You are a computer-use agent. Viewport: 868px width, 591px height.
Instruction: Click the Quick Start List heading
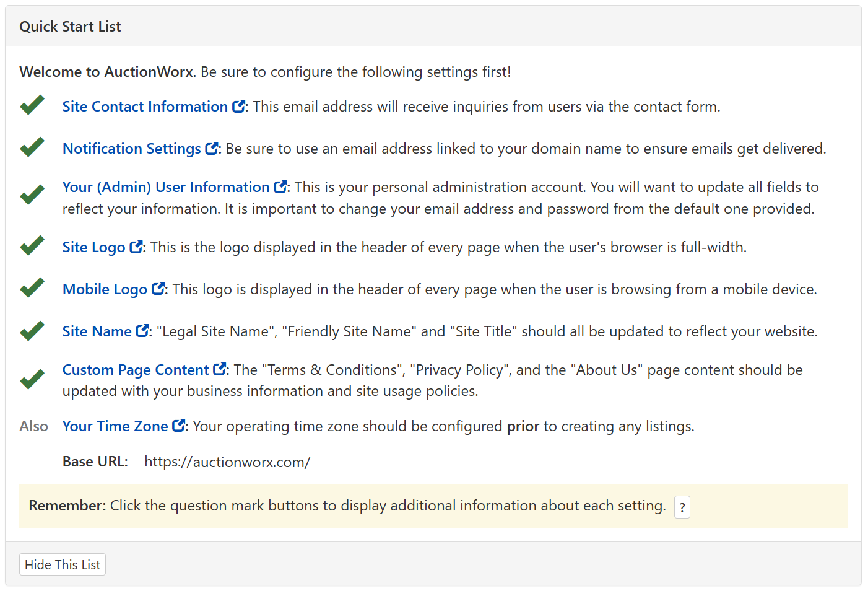click(70, 27)
